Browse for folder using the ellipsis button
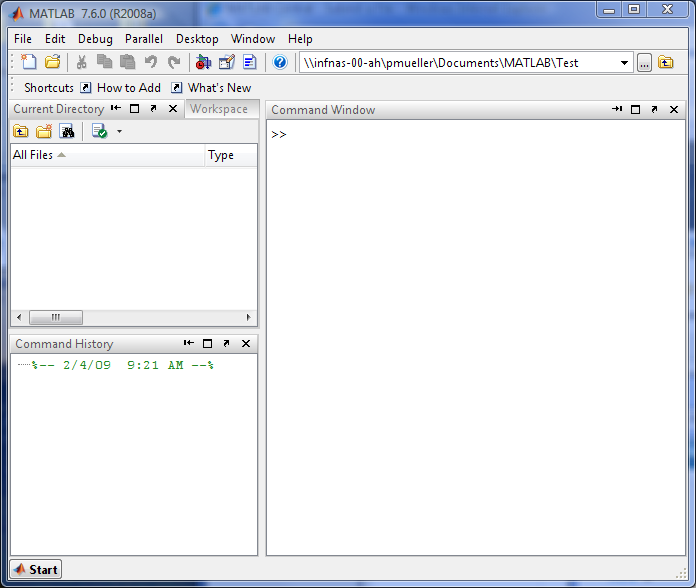The width and height of the screenshot is (696, 588). (644, 63)
